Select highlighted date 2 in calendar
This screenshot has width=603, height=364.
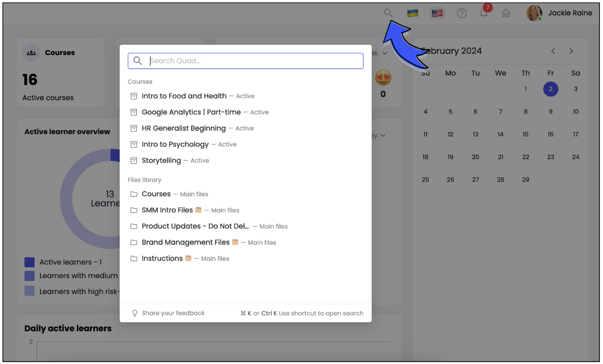(551, 89)
